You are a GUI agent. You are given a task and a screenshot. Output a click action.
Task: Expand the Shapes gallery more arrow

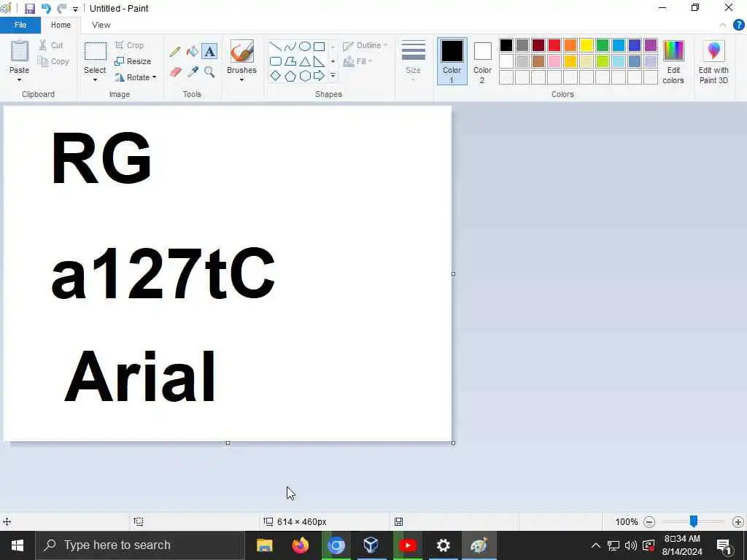[x=333, y=76]
